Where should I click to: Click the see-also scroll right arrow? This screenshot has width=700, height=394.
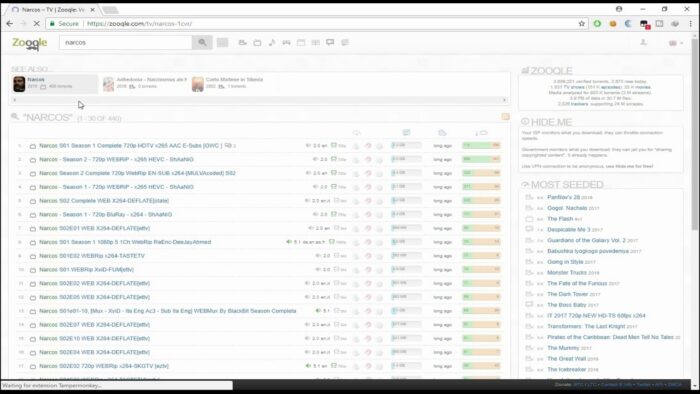(504, 100)
